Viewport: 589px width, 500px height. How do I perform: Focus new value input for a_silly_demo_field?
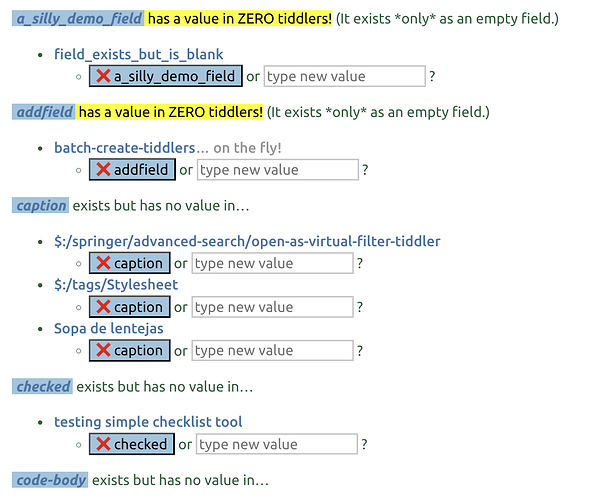pyautogui.click(x=345, y=76)
